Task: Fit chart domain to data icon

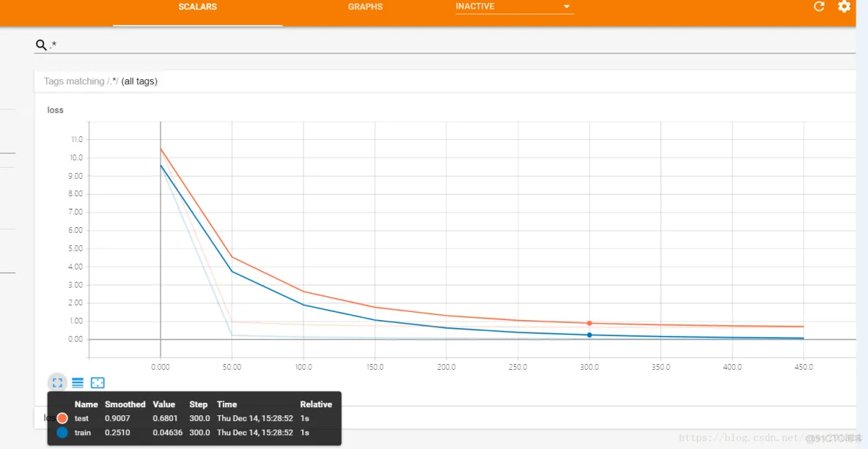Action: (x=98, y=382)
